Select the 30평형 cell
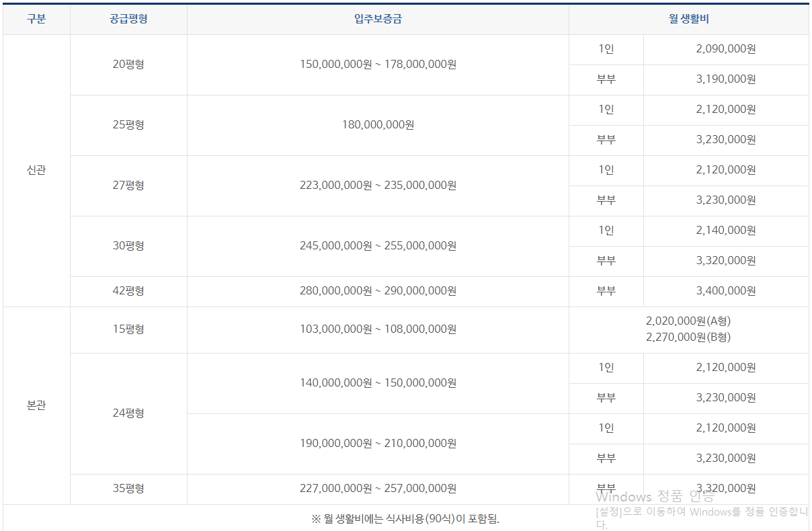Screen dimensions: 812x531 (x=128, y=246)
